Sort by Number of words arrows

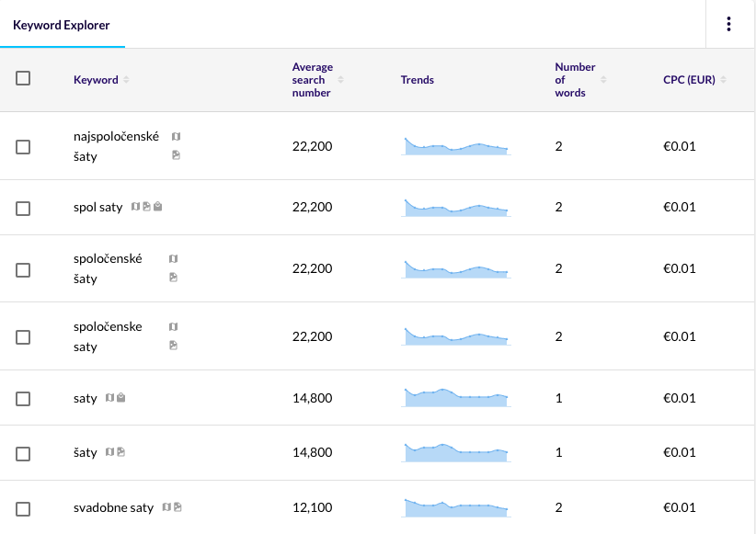click(x=603, y=80)
